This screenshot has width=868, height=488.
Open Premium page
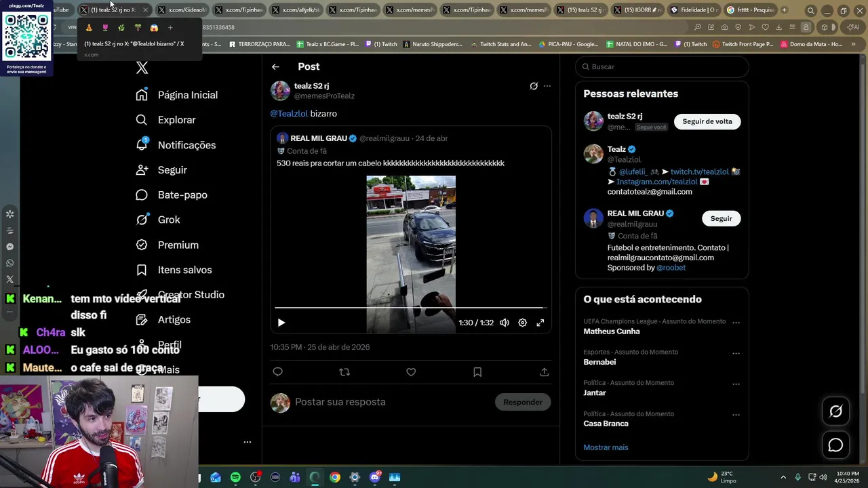[167, 245]
